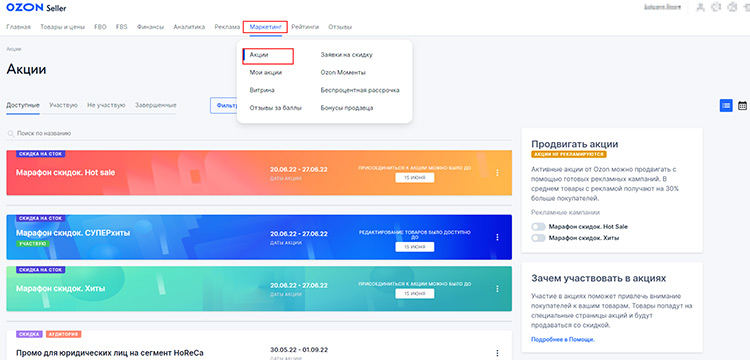Open the Марафон скидок. СУПЕРхиты promo banner
The width and height of the screenshot is (750, 360).
coord(259,237)
